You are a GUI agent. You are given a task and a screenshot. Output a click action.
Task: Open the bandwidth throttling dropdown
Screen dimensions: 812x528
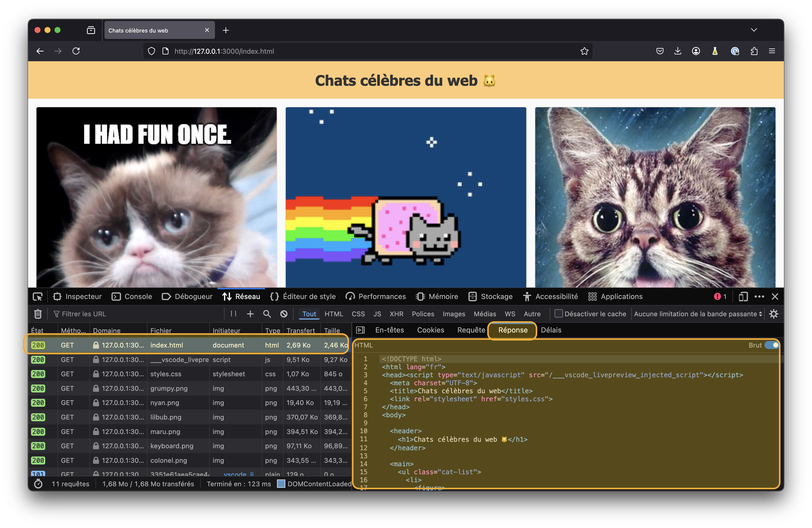(698, 314)
